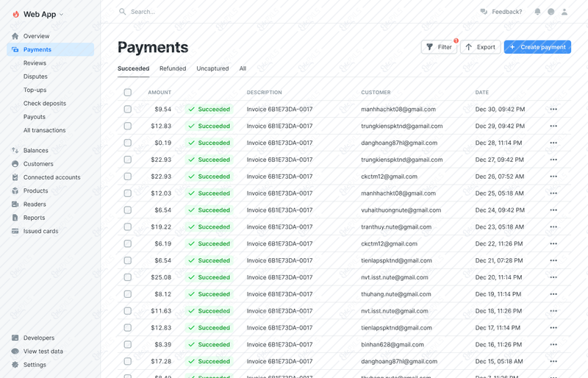Open the user profile icon
The width and height of the screenshot is (588, 378).
[x=564, y=12]
